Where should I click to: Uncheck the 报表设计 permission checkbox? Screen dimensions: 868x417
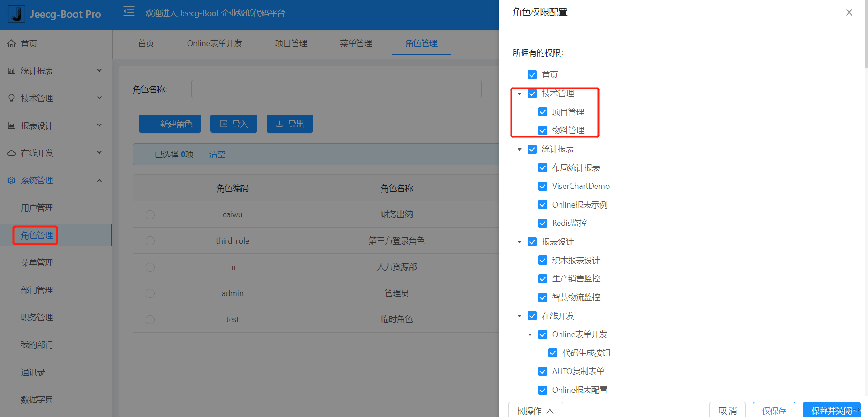click(532, 242)
